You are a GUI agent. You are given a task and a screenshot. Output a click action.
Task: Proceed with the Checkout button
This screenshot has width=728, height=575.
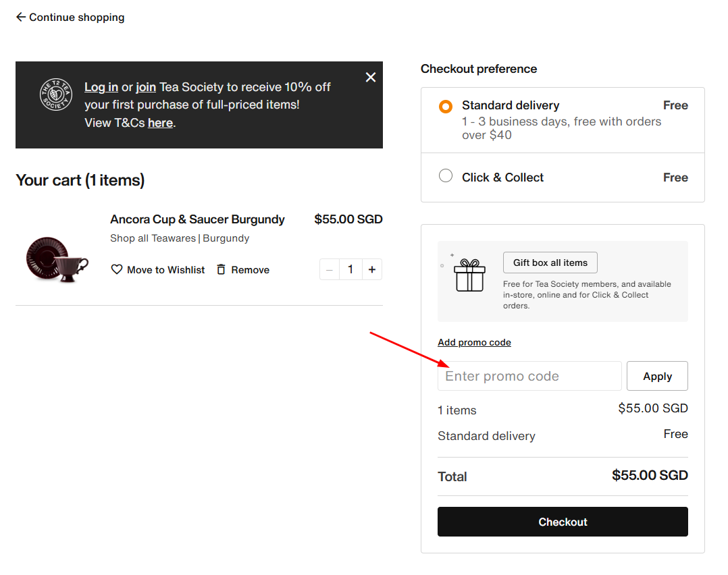[563, 522]
